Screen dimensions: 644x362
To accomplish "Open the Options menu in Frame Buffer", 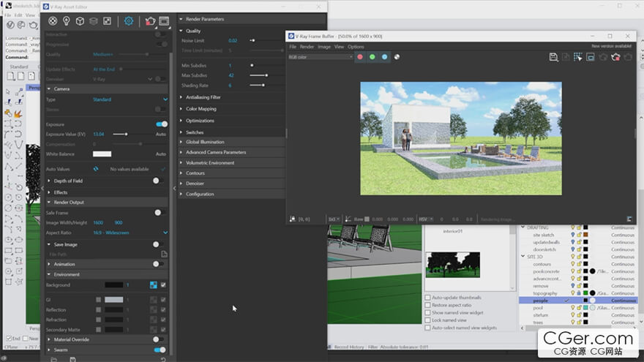I will pyautogui.click(x=356, y=47).
